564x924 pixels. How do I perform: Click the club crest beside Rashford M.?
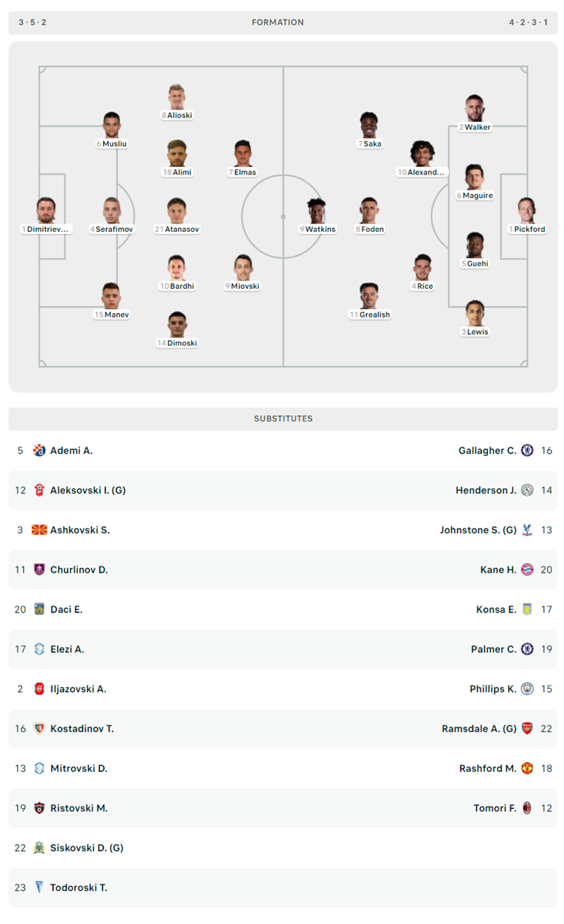[x=527, y=768]
